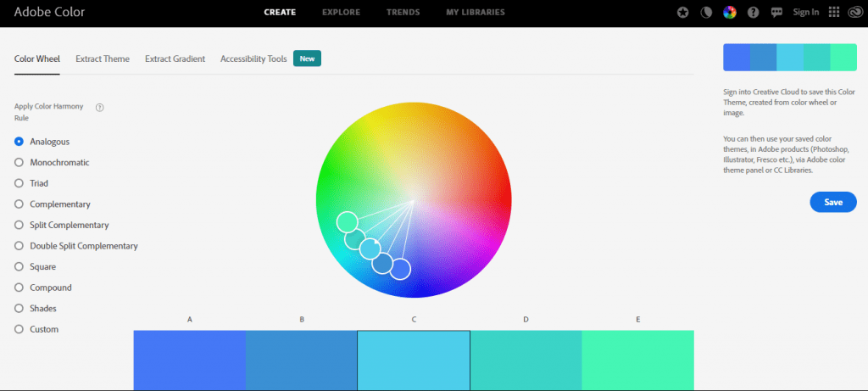Viewport: 868px width, 391px height.
Task: Open the help question mark icon
Action: 753,12
